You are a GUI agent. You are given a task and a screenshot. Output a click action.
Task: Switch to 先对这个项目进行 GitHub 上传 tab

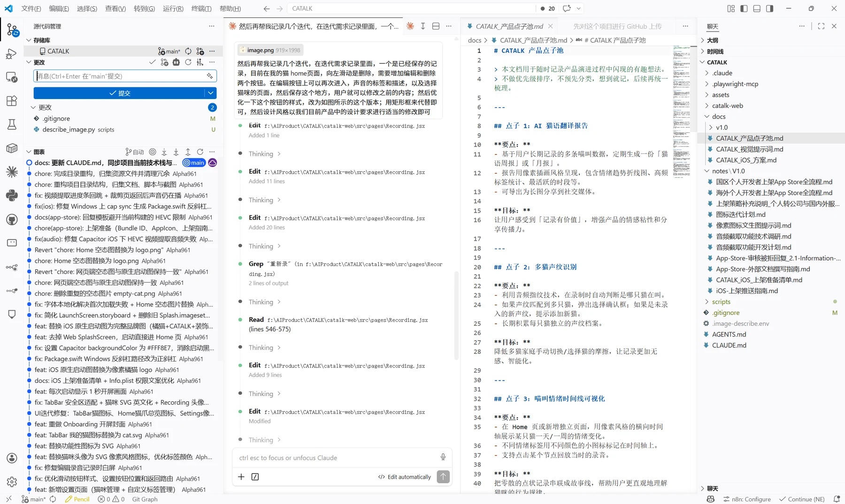tap(617, 26)
